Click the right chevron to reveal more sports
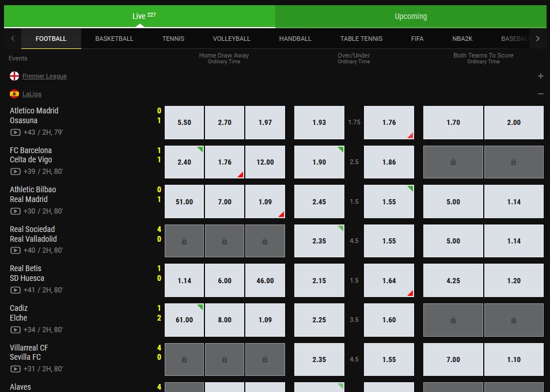The image size is (550, 392). (x=538, y=39)
